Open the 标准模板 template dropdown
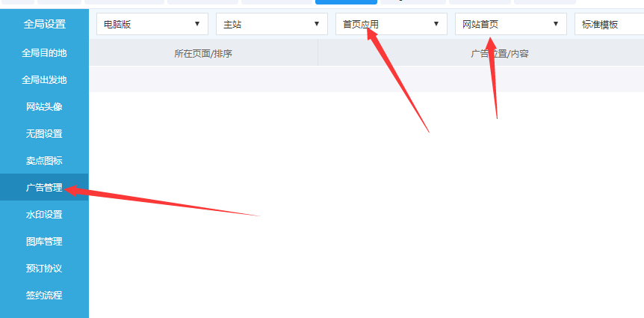The width and height of the screenshot is (644, 318). point(608,24)
